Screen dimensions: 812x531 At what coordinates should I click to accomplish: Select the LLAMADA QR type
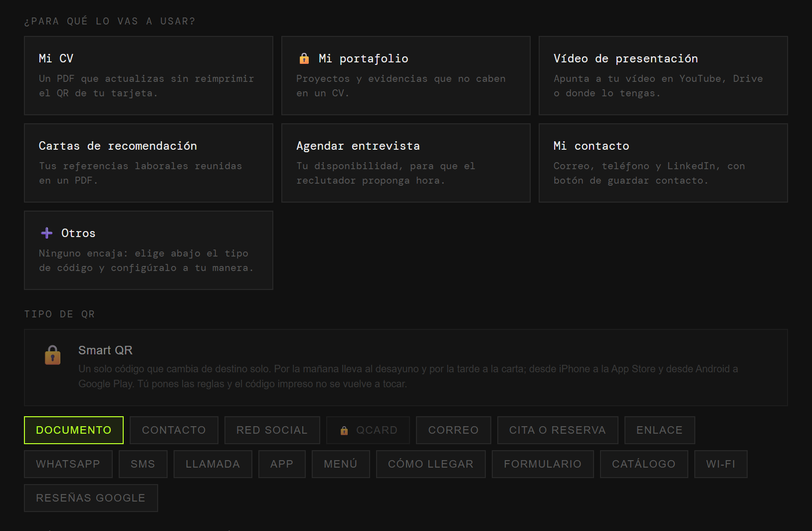coord(213,464)
